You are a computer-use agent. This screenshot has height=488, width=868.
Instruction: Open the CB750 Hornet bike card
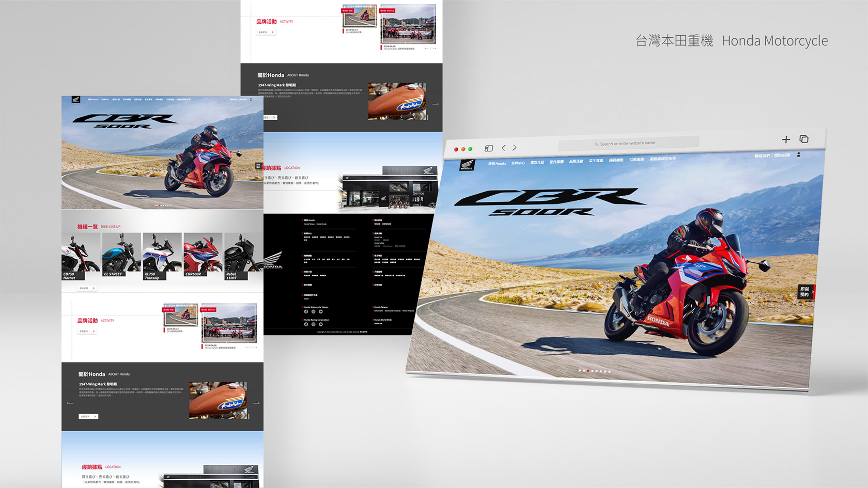[81, 256]
